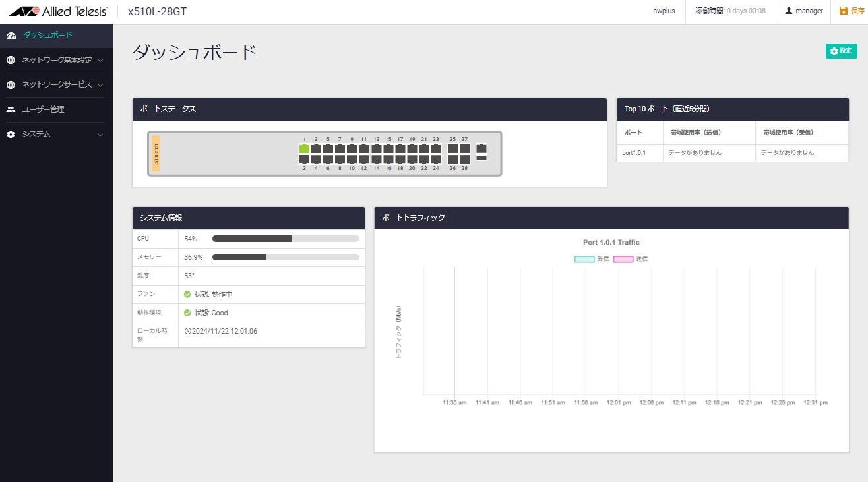The image size is (868, 482).
Task: Select SFP port 27 on the switch
Action: pos(464,149)
